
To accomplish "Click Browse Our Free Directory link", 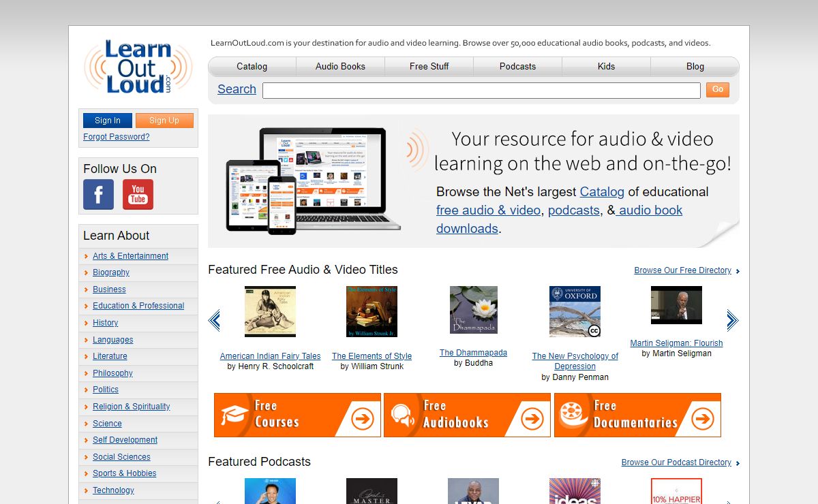I will (x=682, y=270).
